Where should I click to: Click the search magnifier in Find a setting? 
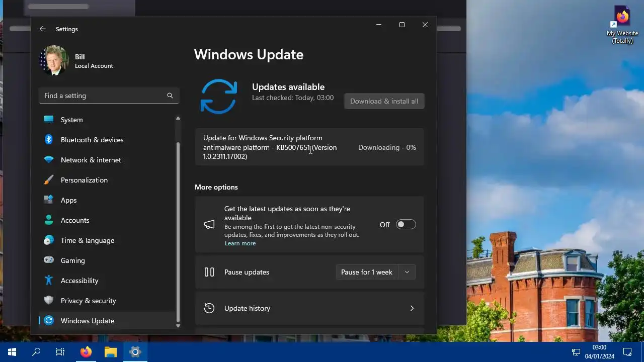(170, 96)
